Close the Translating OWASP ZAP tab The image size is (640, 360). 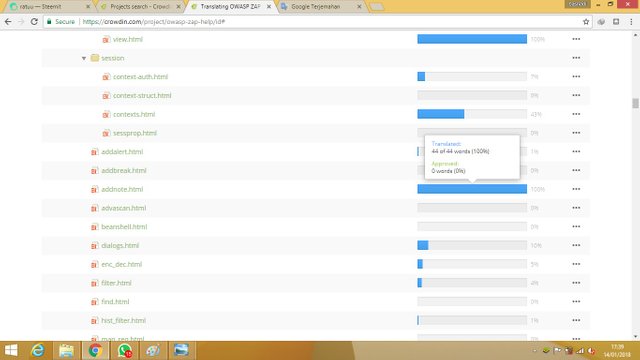click(x=269, y=7)
